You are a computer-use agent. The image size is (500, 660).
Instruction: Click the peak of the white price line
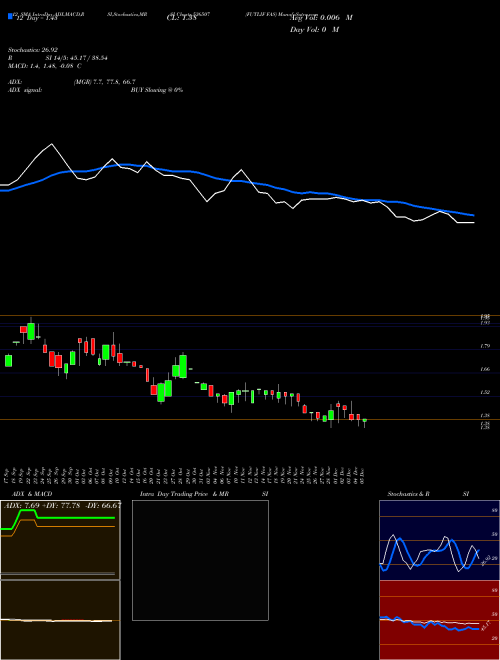pyautogui.click(x=52, y=144)
